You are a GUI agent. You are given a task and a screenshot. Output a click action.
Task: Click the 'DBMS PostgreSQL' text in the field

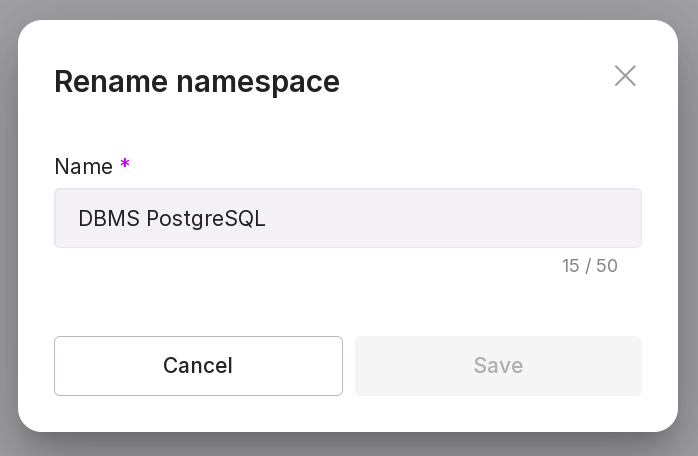click(x=172, y=218)
